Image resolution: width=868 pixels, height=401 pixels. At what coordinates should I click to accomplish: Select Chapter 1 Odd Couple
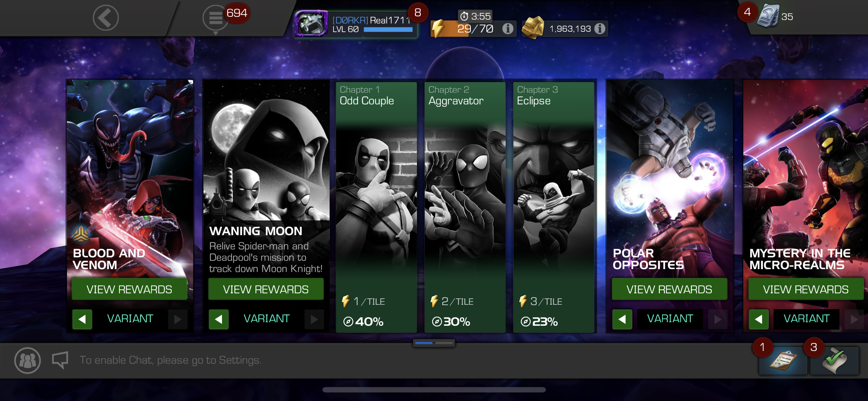coord(376,207)
